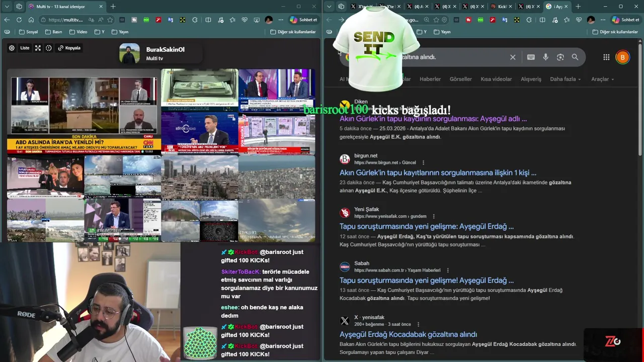The height and width of the screenshot is (362, 644).
Task: Open the Sosyal bookmarks folder in Multi tv window
Action: (x=29, y=32)
